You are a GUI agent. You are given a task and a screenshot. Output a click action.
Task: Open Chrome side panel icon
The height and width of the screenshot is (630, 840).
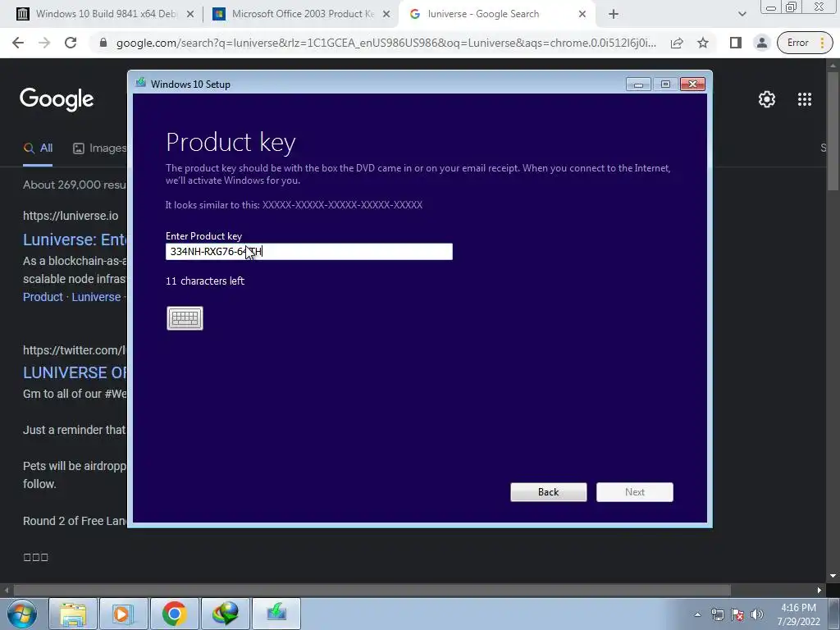736,43
